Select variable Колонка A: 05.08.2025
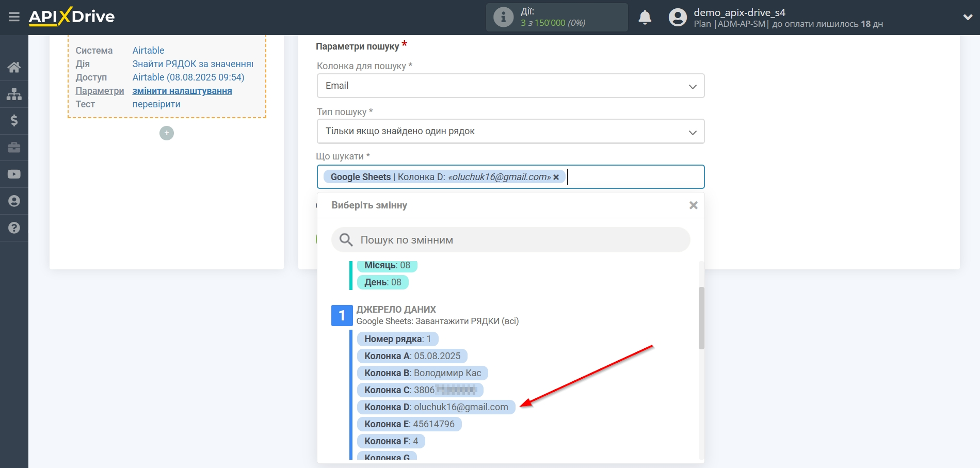Viewport: 980px width, 468px height. [x=412, y=356]
